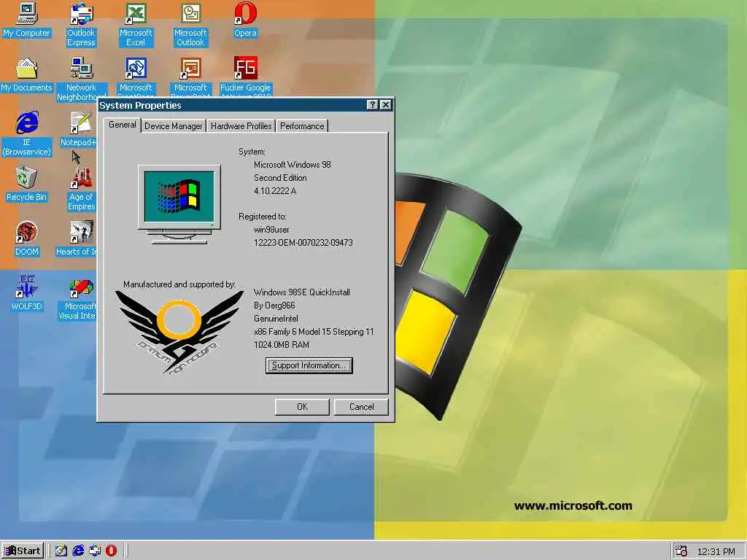The width and height of the screenshot is (747, 560).
Task: Select the Recycle Bin icon
Action: (26, 184)
